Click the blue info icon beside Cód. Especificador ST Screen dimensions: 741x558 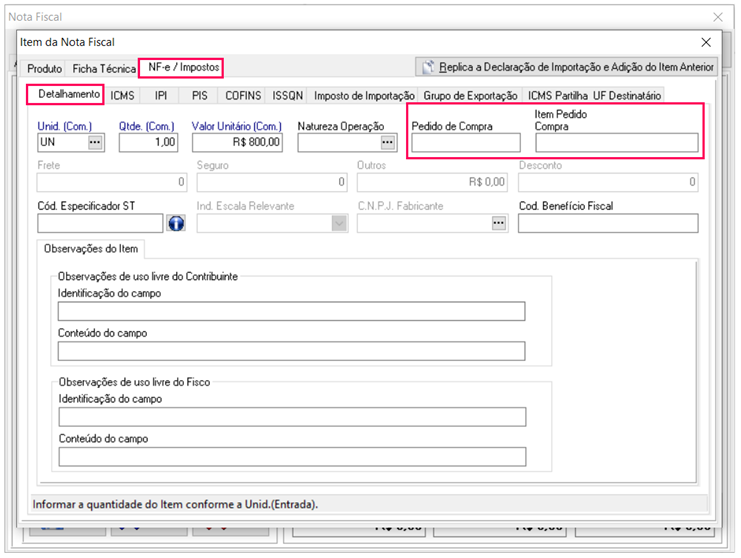tap(176, 223)
